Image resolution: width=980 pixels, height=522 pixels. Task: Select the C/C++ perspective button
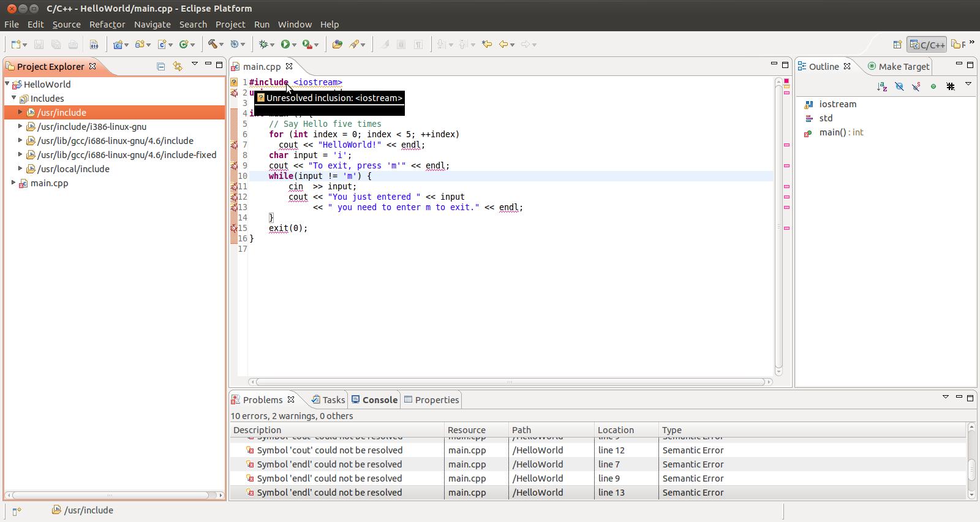pyautogui.click(x=927, y=45)
